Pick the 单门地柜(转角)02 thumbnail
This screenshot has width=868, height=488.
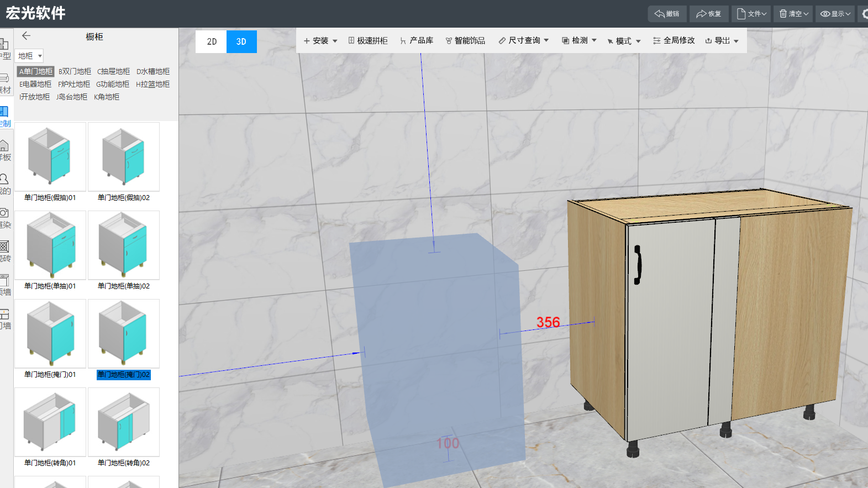click(x=124, y=422)
